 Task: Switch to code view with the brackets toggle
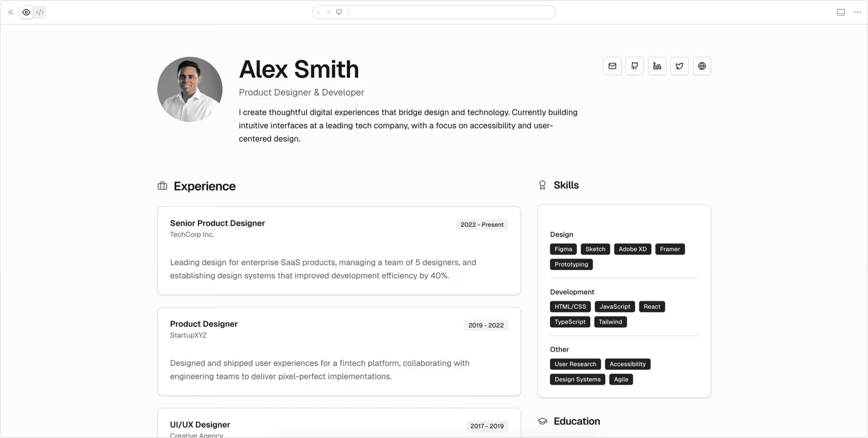pyautogui.click(x=40, y=12)
